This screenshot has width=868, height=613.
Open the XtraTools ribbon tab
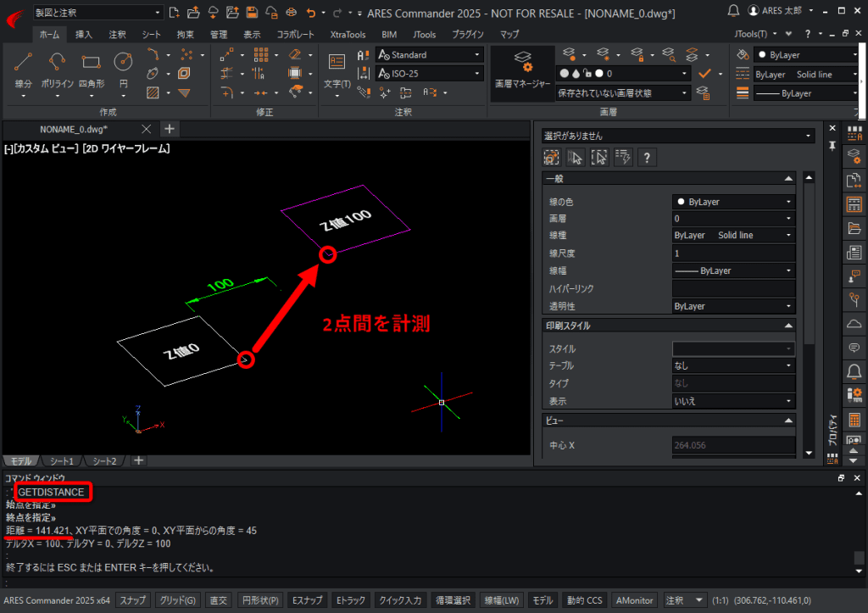pyautogui.click(x=348, y=34)
